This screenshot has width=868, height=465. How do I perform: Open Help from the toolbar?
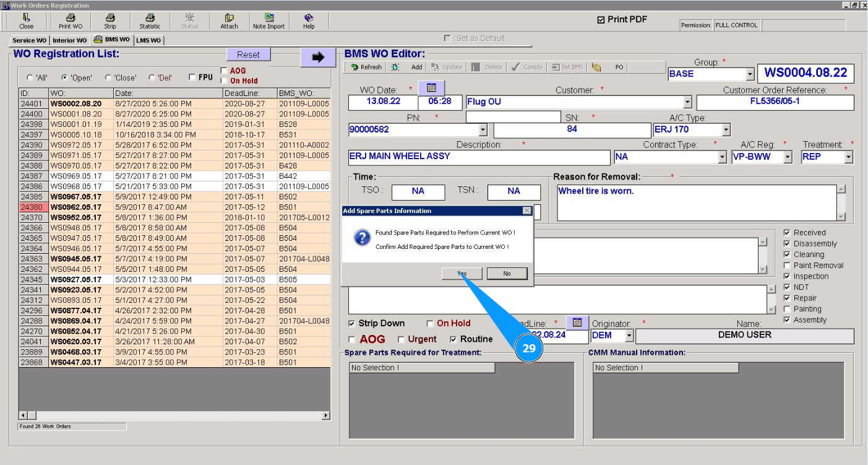[309, 21]
